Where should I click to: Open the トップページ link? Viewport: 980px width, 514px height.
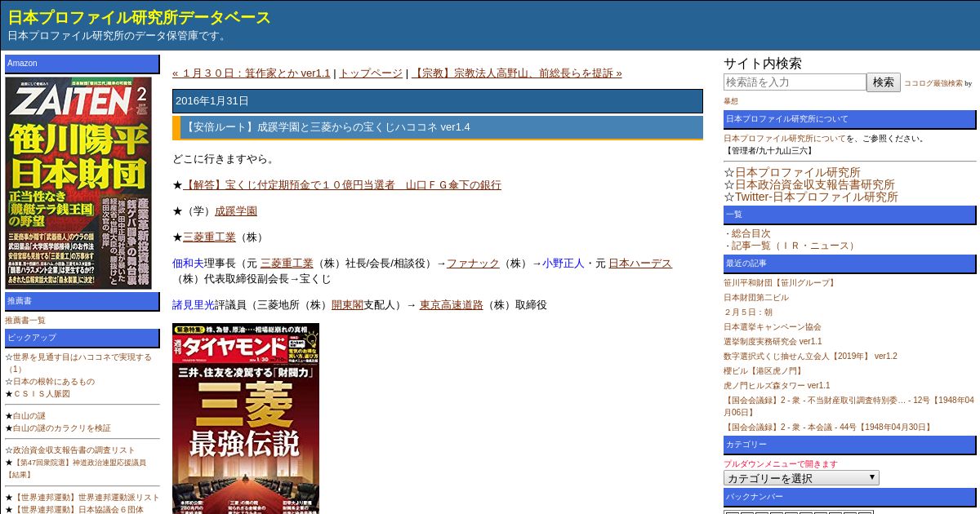click(x=371, y=73)
